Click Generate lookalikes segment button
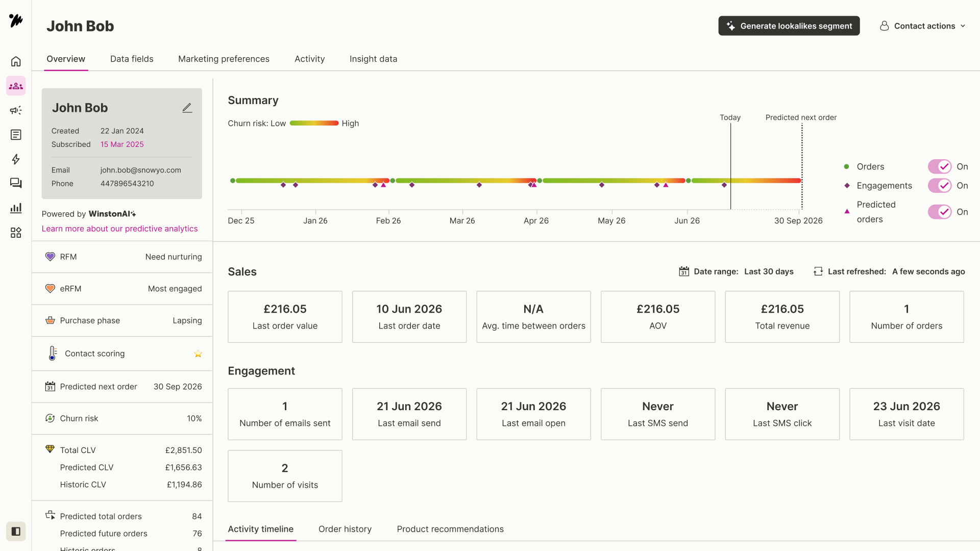Screen dimensions: 980x551 tap(789, 26)
